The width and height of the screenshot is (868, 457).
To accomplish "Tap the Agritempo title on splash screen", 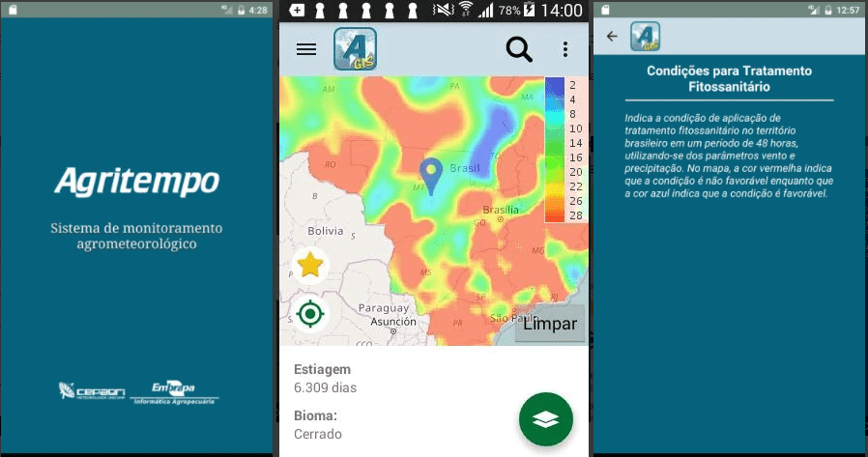I will (x=136, y=181).
